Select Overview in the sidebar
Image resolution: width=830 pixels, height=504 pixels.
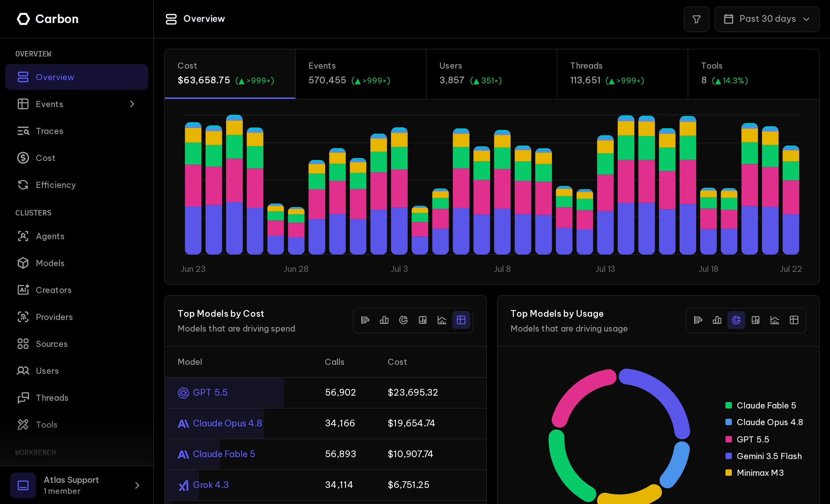click(x=76, y=77)
